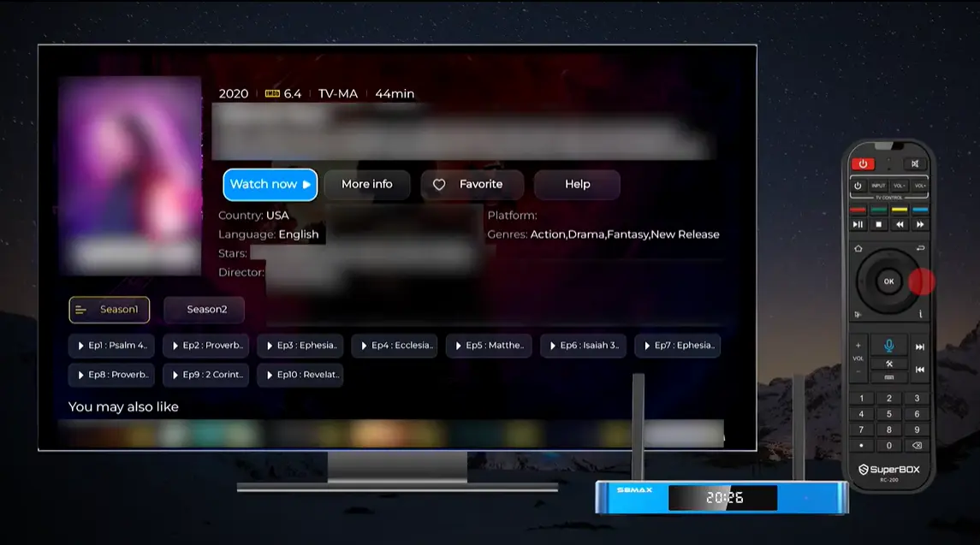980x545 pixels.
Task: Click the 'TV-MA' rating text
Action: tap(337, 94)
